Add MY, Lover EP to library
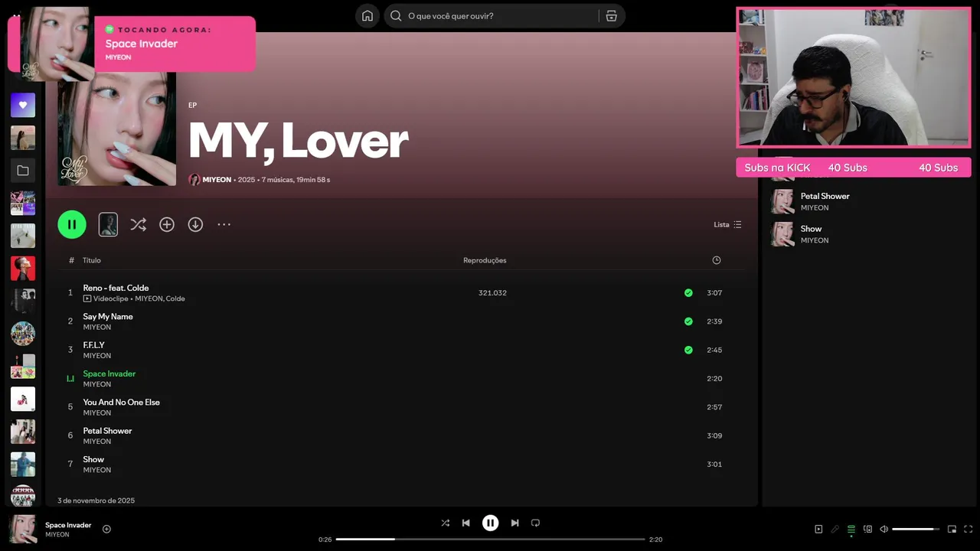This screenshot has width=980, height=551. point(167,224)
